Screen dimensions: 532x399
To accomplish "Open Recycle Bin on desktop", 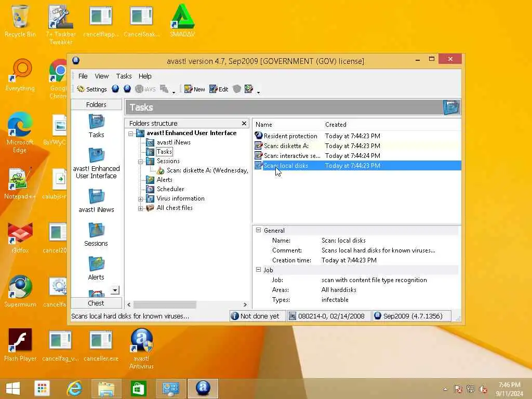I will pos(20,20).
